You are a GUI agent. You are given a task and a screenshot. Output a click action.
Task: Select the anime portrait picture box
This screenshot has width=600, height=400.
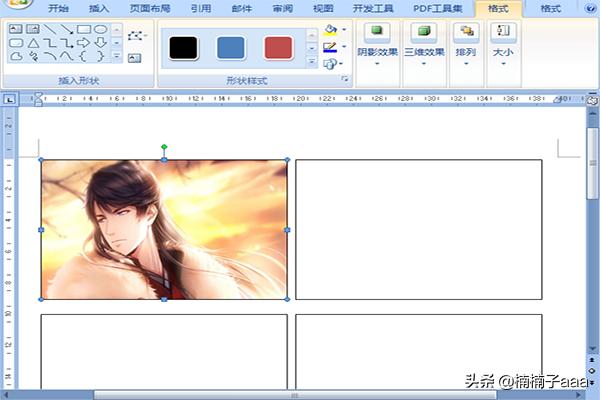(x=164, y=230)
